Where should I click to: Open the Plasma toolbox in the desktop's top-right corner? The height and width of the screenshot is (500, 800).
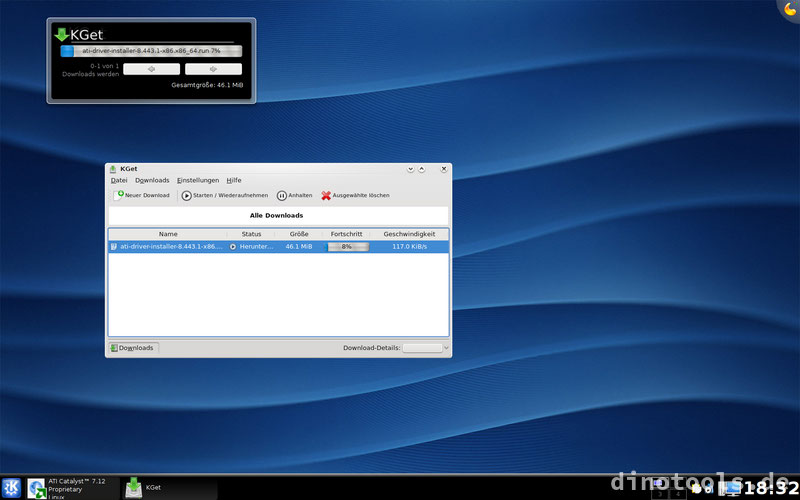point(790,9)
